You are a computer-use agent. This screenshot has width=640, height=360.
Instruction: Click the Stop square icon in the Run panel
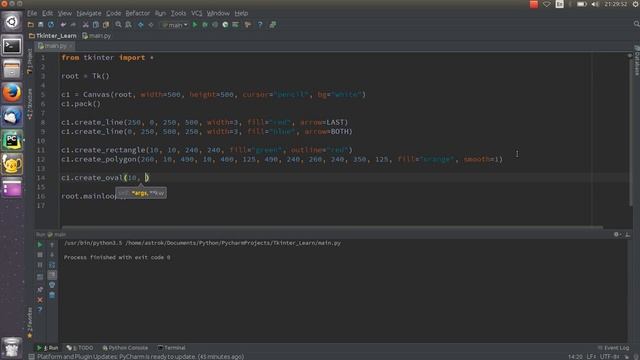(40, 255)
